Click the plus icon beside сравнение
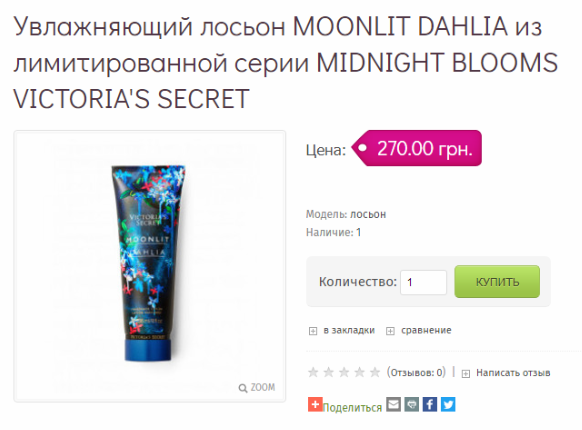Screen dimensions: 582x430 [390, 331]
